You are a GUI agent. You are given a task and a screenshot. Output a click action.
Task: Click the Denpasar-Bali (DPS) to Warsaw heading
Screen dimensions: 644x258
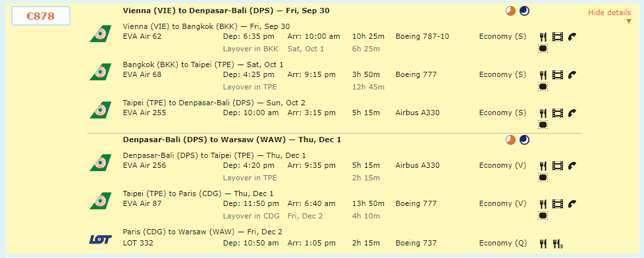[232, 140]
